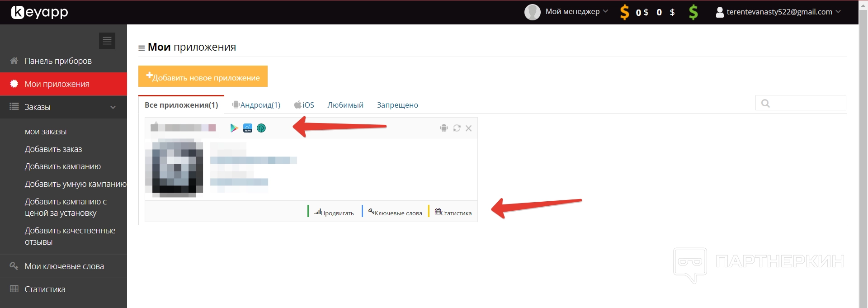
Task: Open Google Play store icon on app card
Action: (234, 128)
